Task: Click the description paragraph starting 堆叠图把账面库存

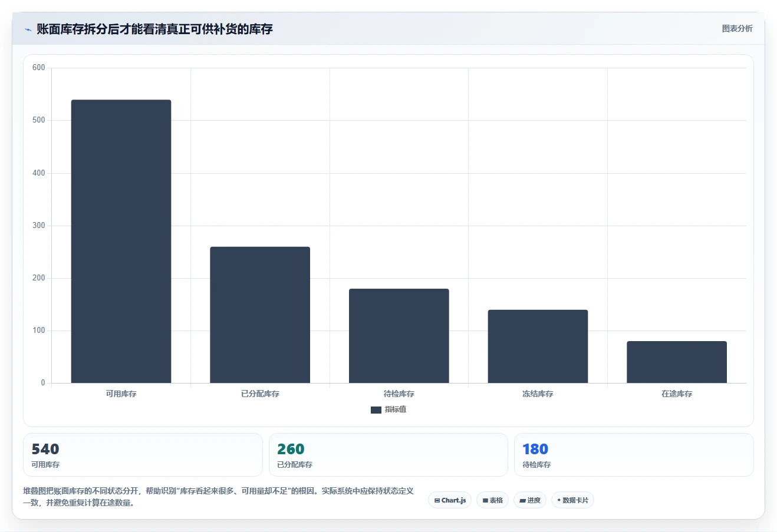Action: tap(218, 497)
